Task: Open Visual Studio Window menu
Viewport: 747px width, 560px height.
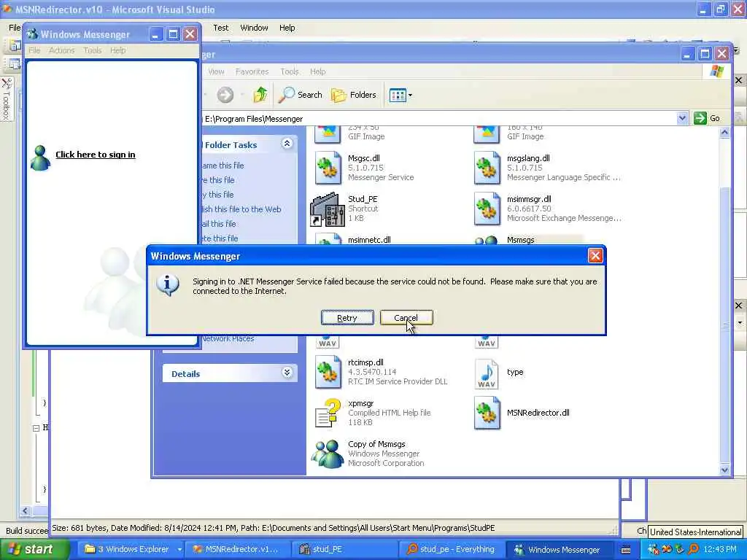Action: click(x=254, y=28)
